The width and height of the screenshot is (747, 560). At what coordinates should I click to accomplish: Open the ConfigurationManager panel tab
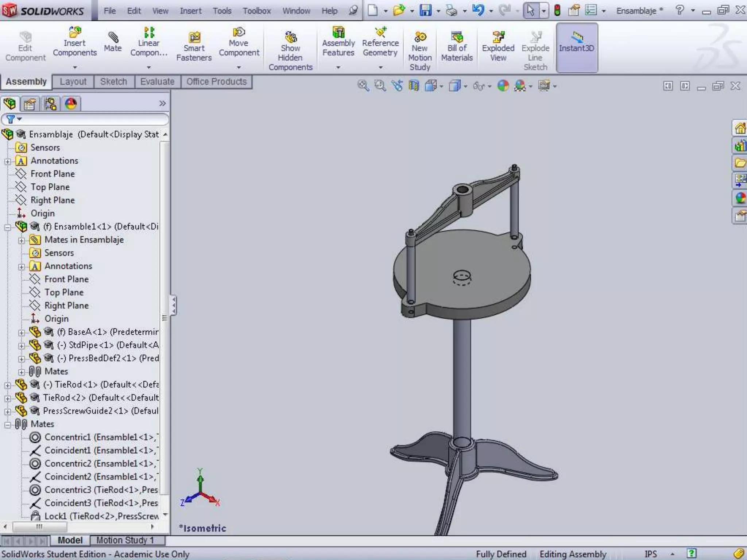pyautogui.click(x=50, y=104)
